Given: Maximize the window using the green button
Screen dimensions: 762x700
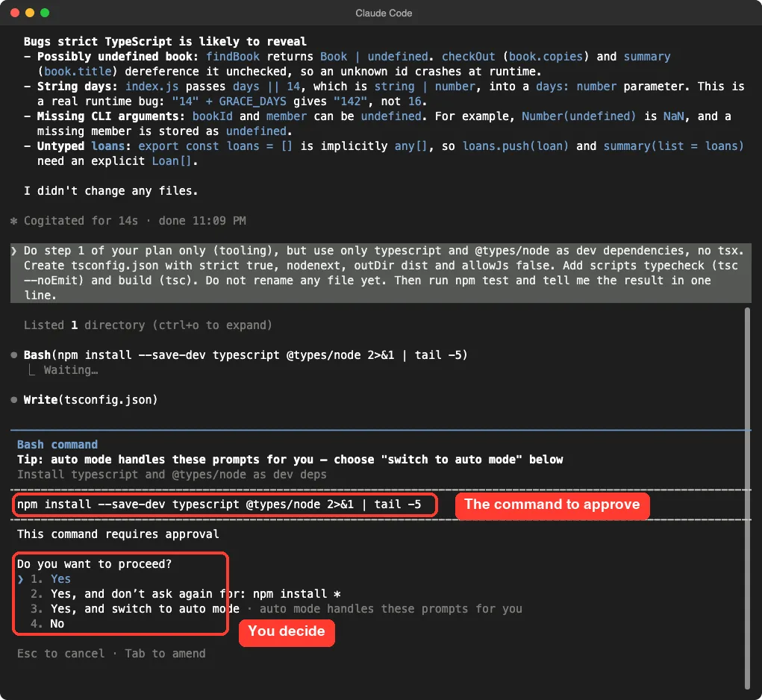Looking at the screenshot, I should (x=45, y=13).
